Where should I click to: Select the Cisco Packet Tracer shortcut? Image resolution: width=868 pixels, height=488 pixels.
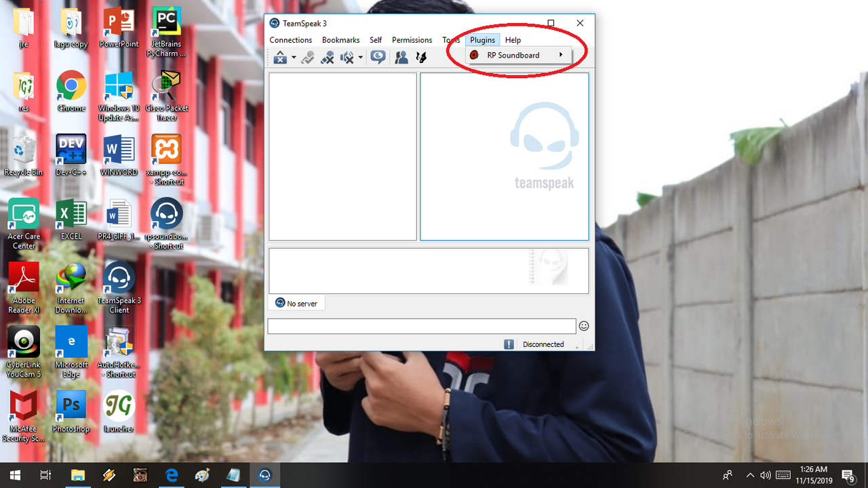[166, 96]
